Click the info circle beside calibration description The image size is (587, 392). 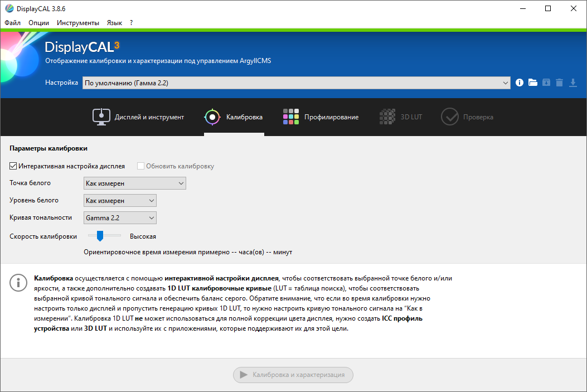tap(18, 283)
